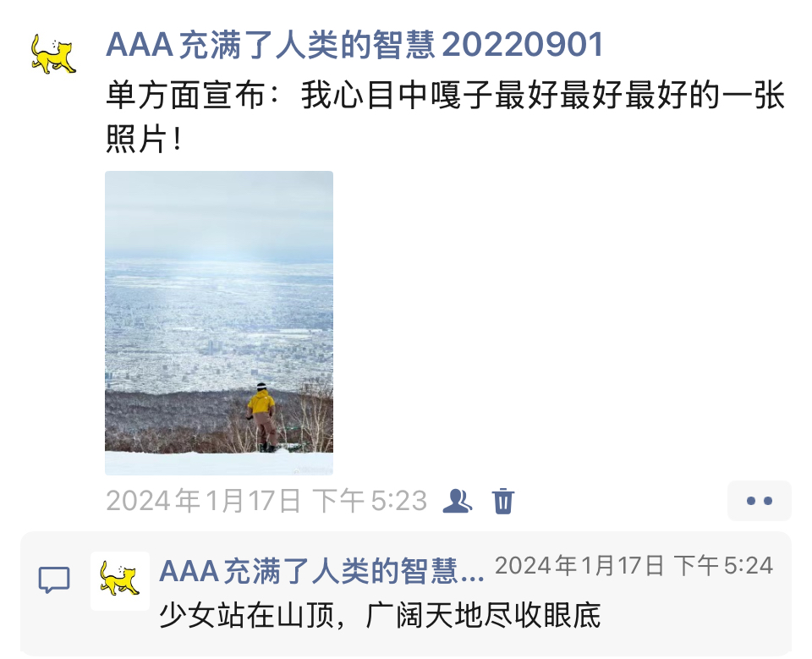Click the comment timestamp 下午 5:24
Image resolution: width=812 pixels, height=659 pixels.
tap(723, 565)
